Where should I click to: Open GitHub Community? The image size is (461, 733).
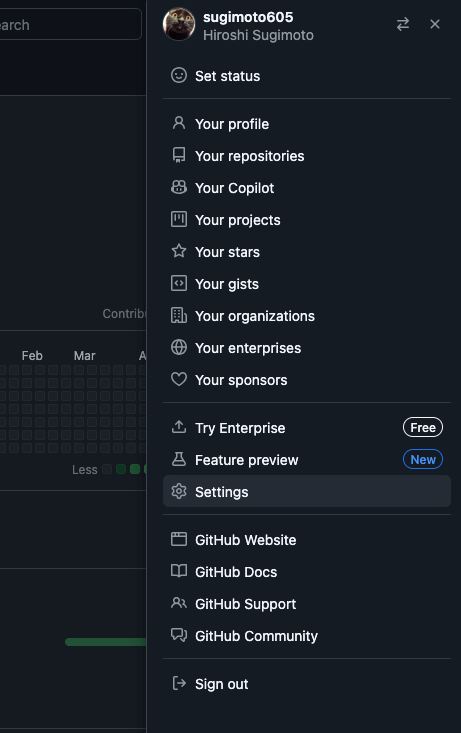pyautogui.click(x=307, y=636)
